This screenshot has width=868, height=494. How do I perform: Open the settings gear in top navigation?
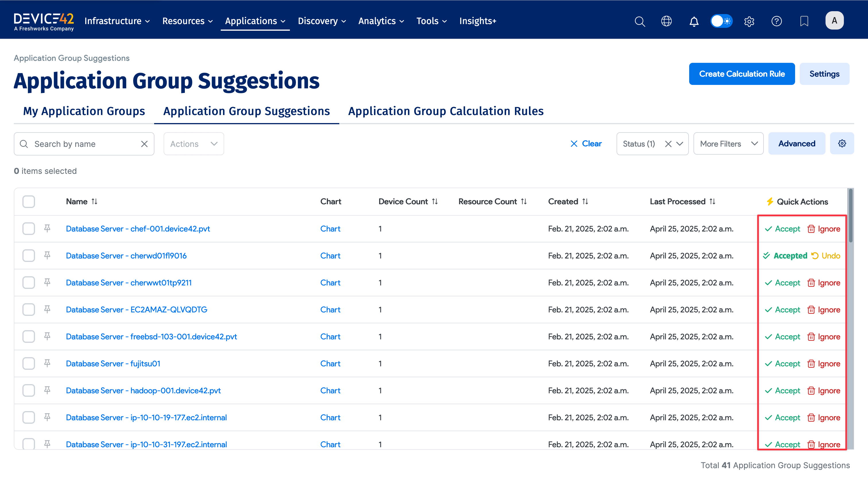(749, 21)
